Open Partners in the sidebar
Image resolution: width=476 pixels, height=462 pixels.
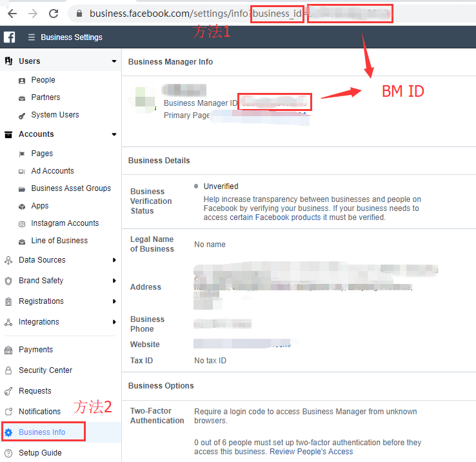[46, 97]
